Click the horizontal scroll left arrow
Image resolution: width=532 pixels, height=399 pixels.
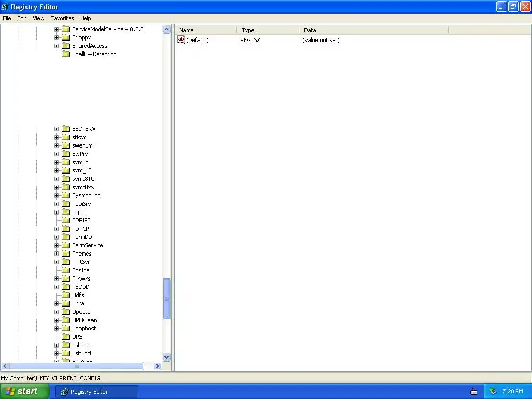coord(5,366)
